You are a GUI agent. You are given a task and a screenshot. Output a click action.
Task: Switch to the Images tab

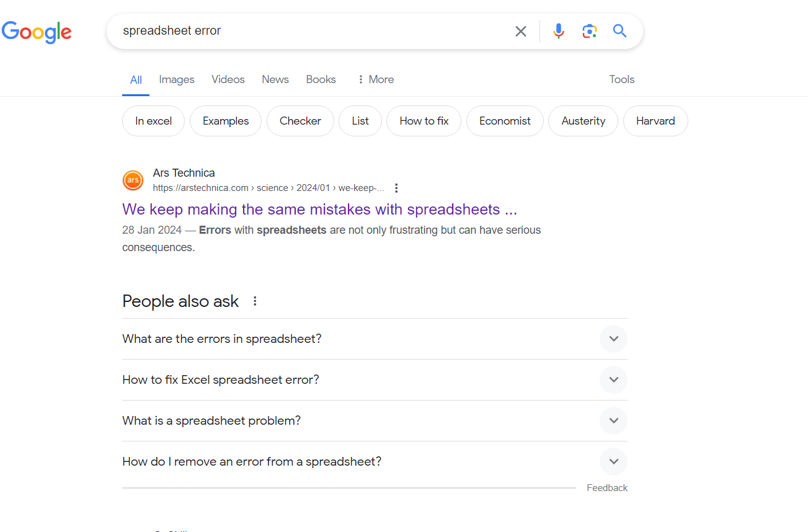177,79
